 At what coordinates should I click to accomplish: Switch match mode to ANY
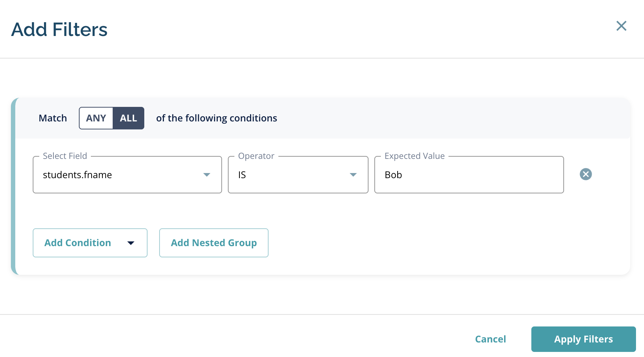[96, 118]
